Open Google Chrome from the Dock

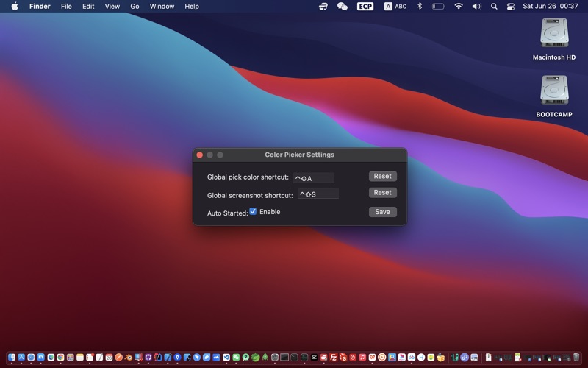pyautogui.click(x=60, y=357)
